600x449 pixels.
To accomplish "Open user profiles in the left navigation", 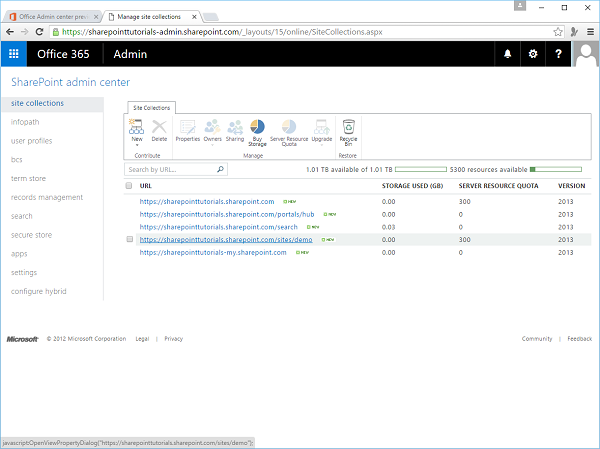I will point(31,141).
